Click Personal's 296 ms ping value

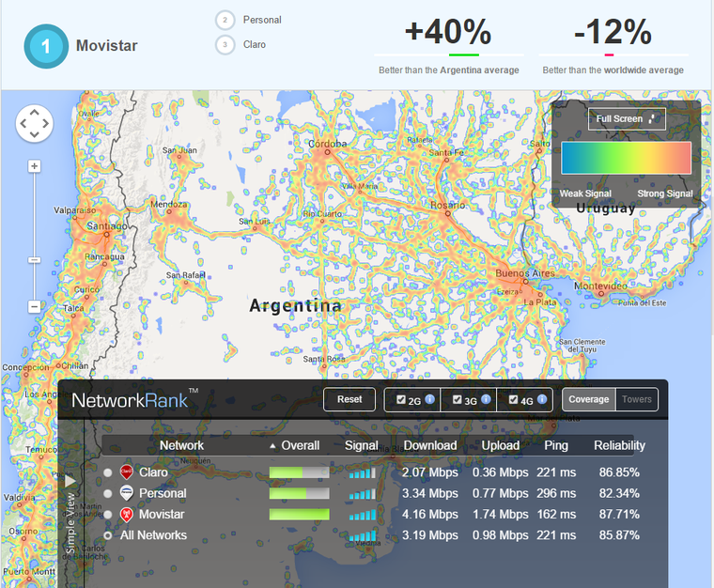tap(556, 493)
